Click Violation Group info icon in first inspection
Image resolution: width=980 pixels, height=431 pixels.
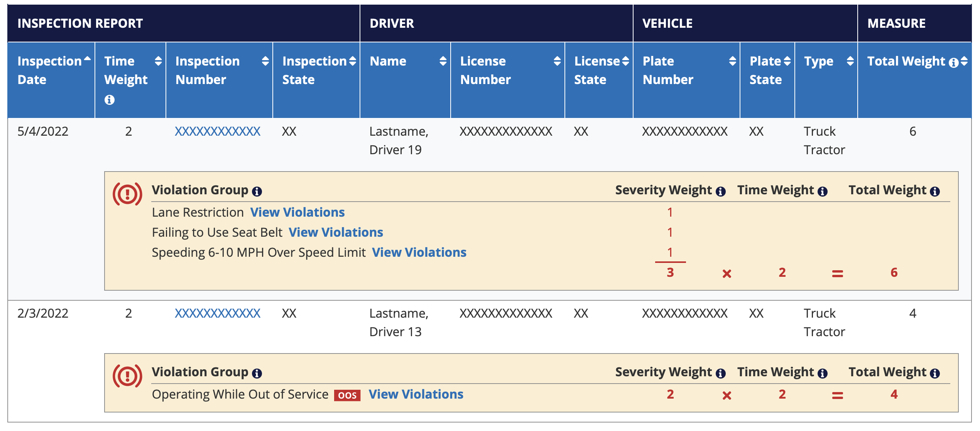tap(257, 191)
